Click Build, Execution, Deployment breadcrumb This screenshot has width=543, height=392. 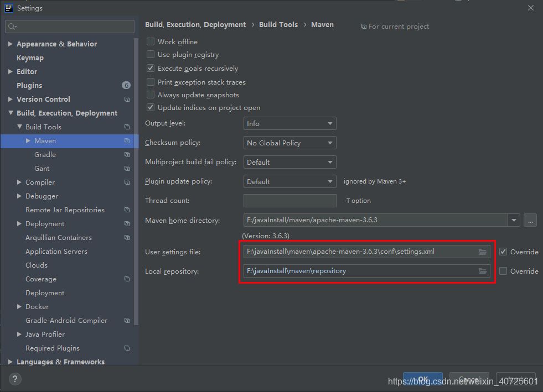pyautogui.click(x=195, y=24)
